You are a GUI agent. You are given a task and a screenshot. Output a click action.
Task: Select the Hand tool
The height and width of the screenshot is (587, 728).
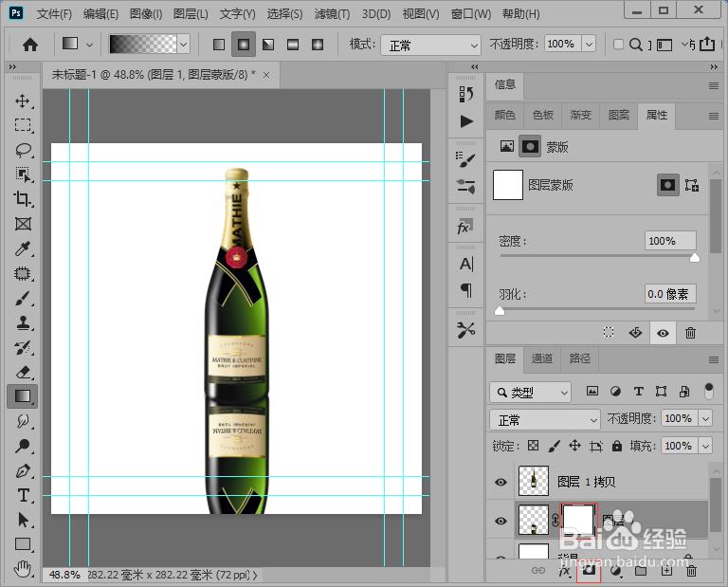point(23,568)
